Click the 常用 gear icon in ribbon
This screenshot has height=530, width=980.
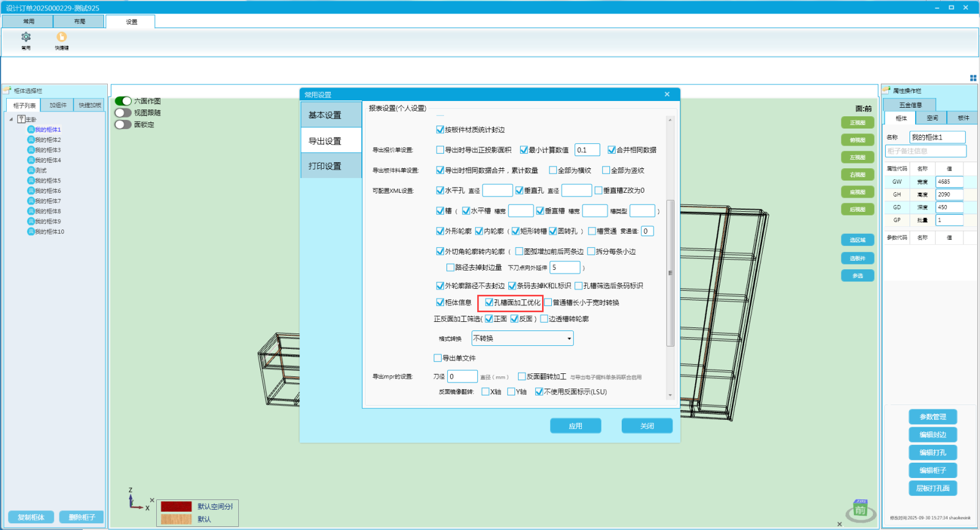point(26,37)
